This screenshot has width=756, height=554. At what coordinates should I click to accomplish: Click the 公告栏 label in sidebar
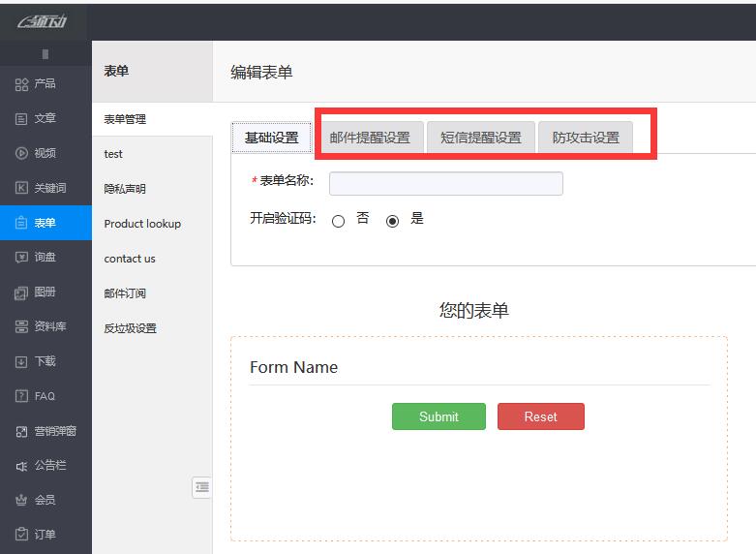point(50,466)
